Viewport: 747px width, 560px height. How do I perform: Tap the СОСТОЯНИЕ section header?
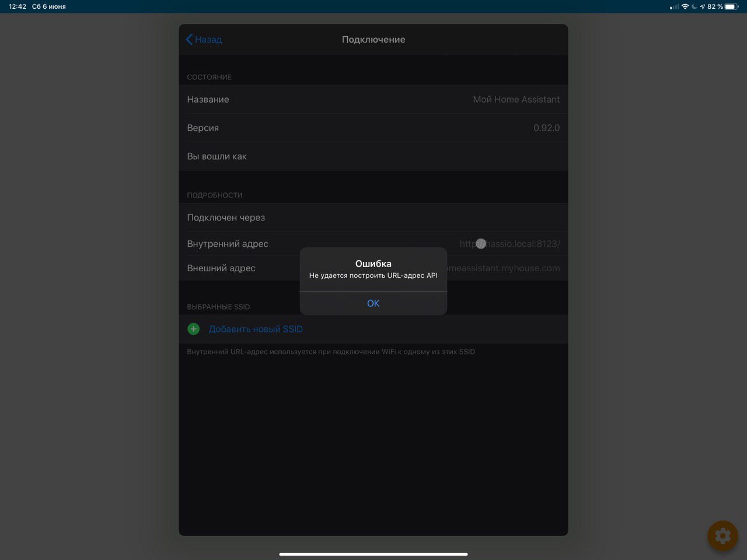[210, 77]
